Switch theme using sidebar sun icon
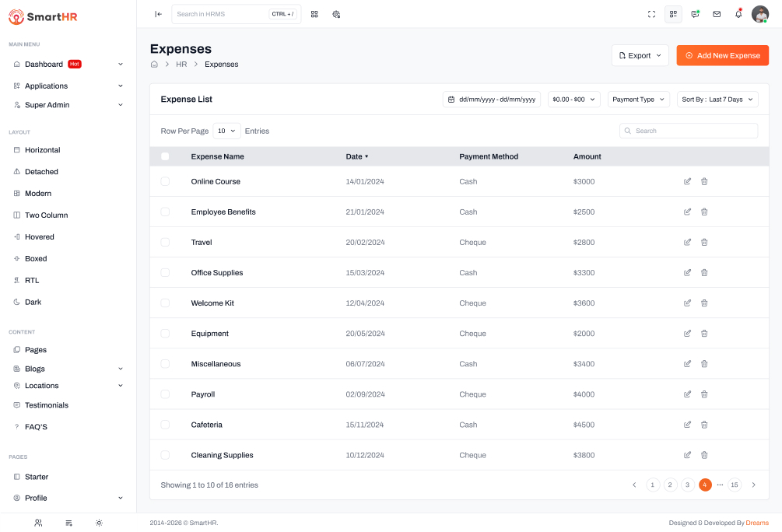 99,523
